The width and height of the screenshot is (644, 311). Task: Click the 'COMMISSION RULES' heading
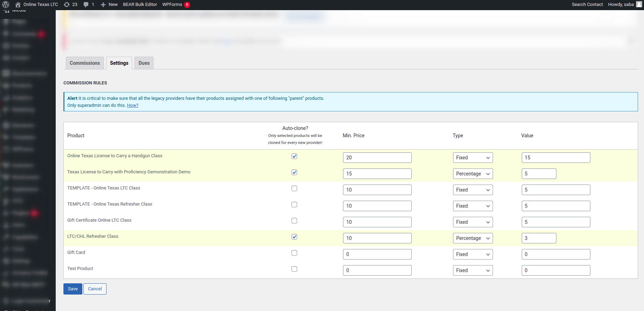[x=85, y=83]
